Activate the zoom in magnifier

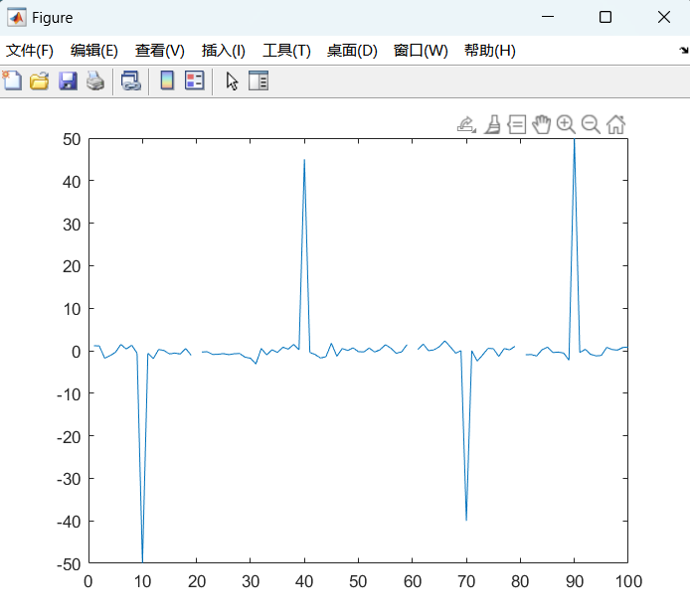point(566,124)
